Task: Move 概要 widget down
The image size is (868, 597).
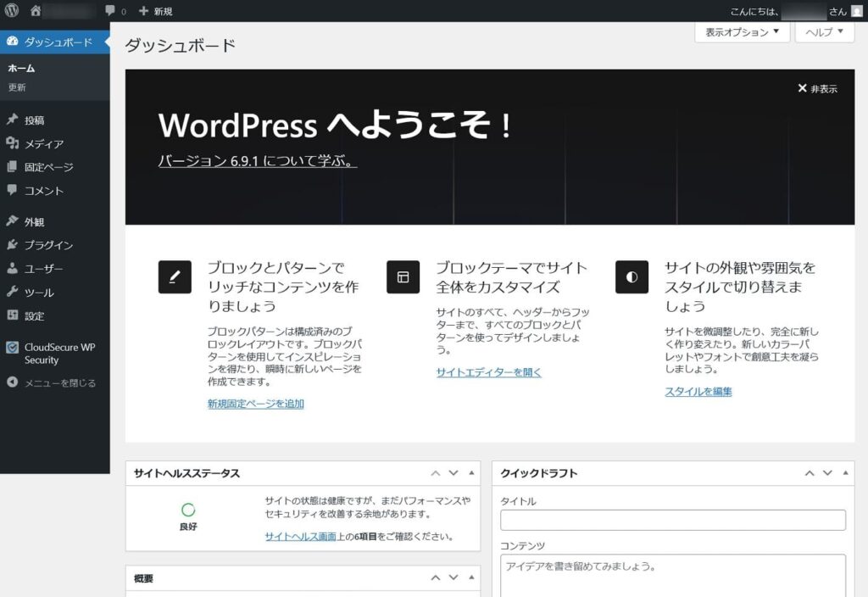Action: 453,577
